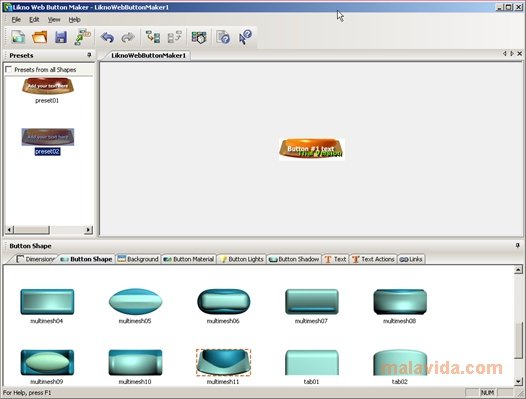Switch to the Dimensions tab

[x=36, y=259]
